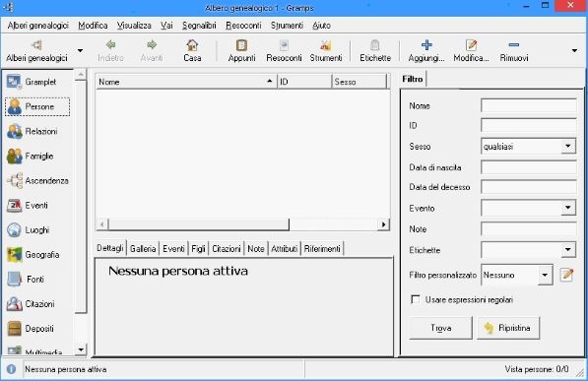Screen dimensions: 588x381
Task: Open the Segnalibri menu
Action: coord(199,26)
